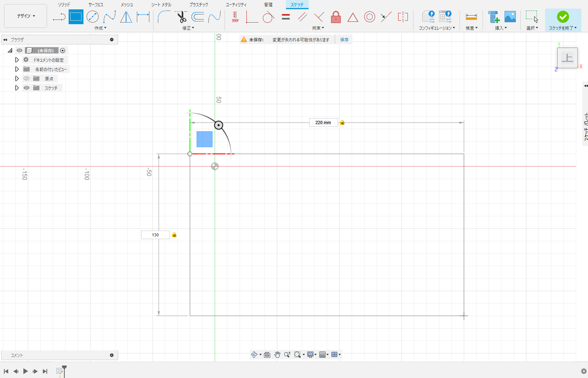Expand ドキュメントの設定 tree node
Screen dimensions: 588x378
17,60
